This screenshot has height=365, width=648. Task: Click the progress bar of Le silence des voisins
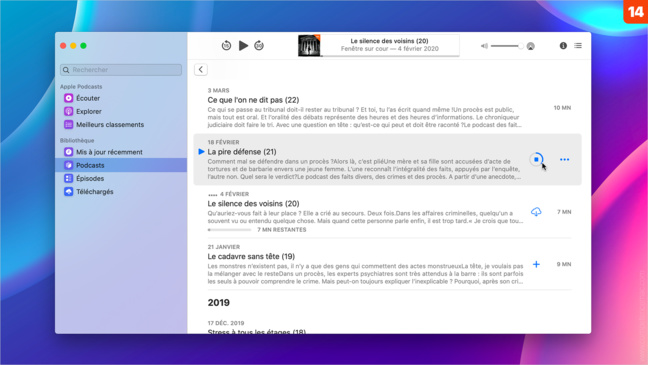pyautogui.click(x=229, y=229)
